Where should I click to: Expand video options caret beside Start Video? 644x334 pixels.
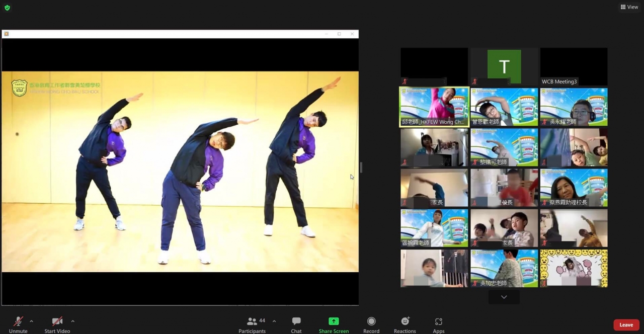coord(72,321)
